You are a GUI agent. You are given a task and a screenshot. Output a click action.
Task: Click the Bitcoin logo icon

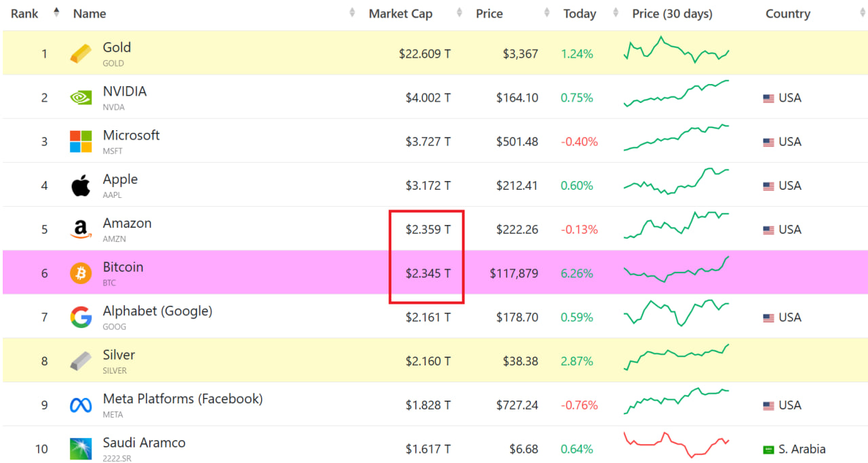81,273
